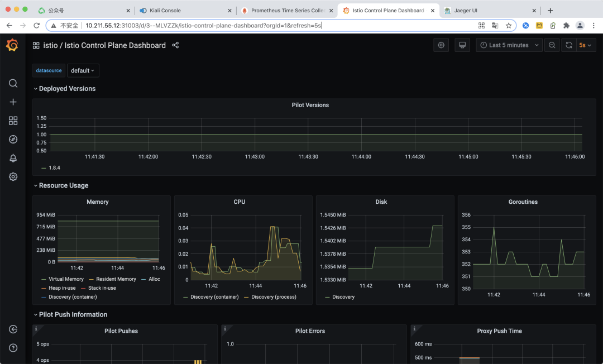Click the Sign in arrow icon in sidebar

point(13,329)
